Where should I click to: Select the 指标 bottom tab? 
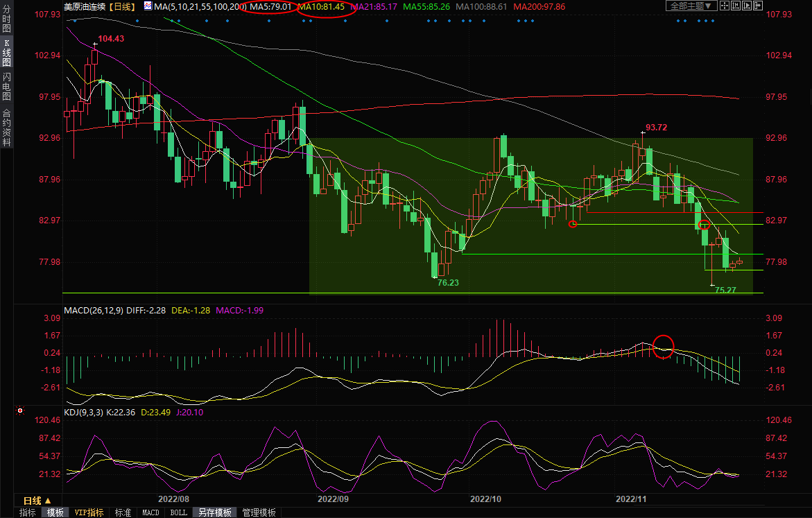coord(28,512)
